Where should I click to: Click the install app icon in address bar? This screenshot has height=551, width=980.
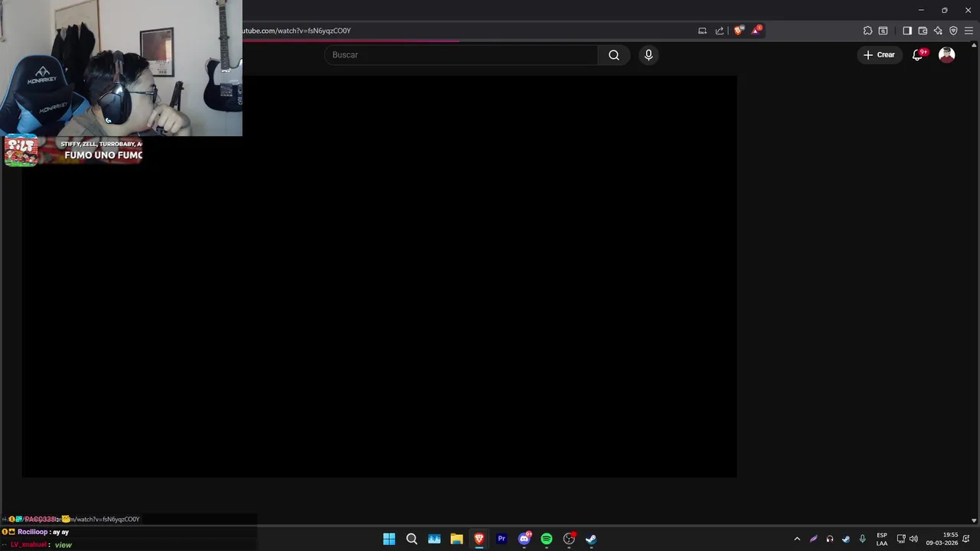[x=702, y=31]
